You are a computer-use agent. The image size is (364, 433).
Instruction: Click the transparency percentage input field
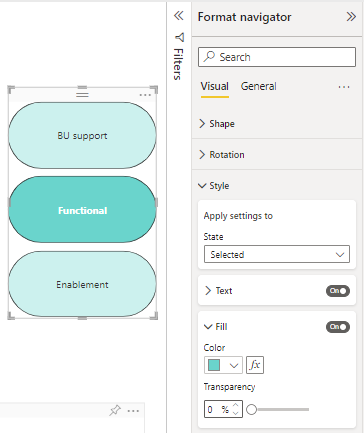pyautogui.click(x=218, y=409)
